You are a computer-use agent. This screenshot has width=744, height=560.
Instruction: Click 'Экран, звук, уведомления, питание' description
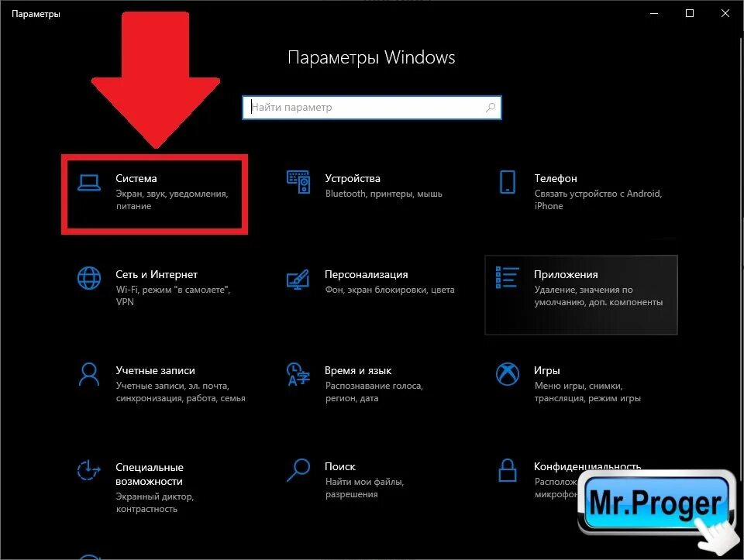(x=172, y=200)
